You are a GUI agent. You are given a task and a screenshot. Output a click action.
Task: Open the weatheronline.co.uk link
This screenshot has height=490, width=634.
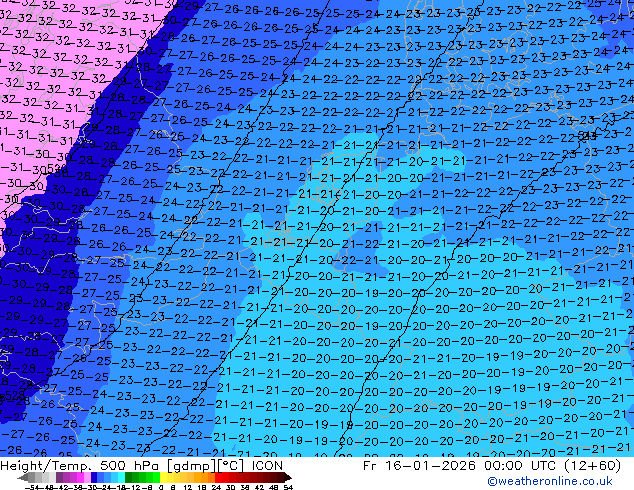pos(550,481)
